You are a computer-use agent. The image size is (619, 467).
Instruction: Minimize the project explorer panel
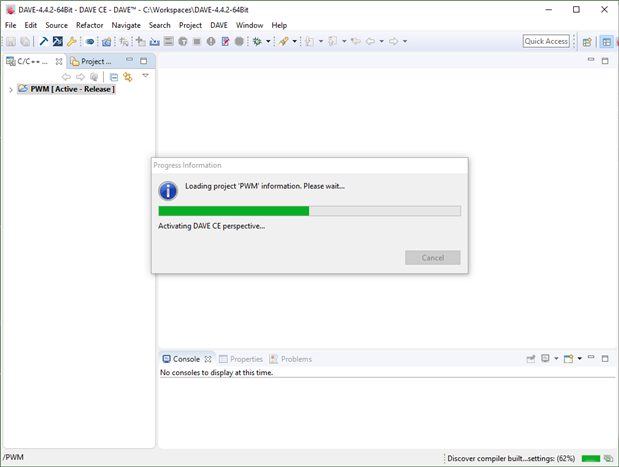tap(129, 60)
